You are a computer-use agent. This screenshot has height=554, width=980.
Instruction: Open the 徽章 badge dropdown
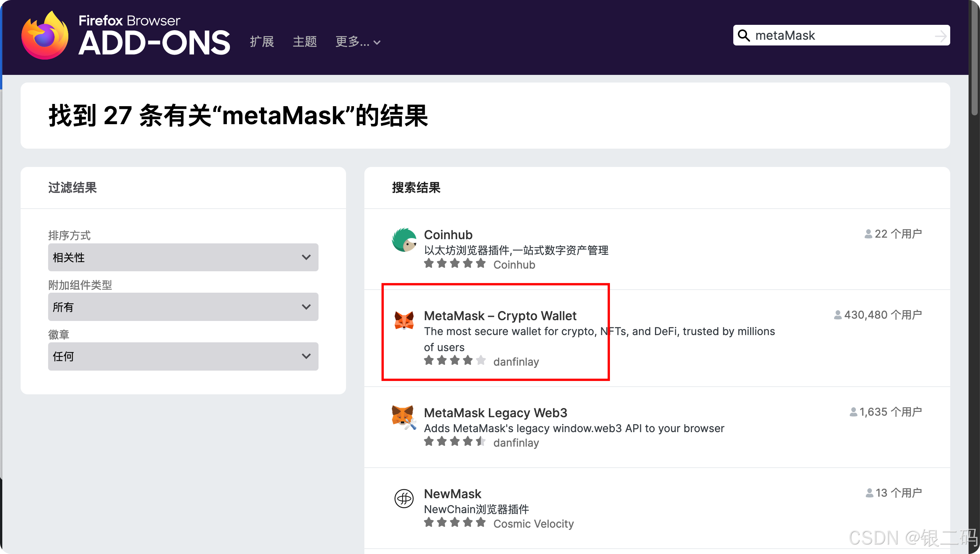183,356
